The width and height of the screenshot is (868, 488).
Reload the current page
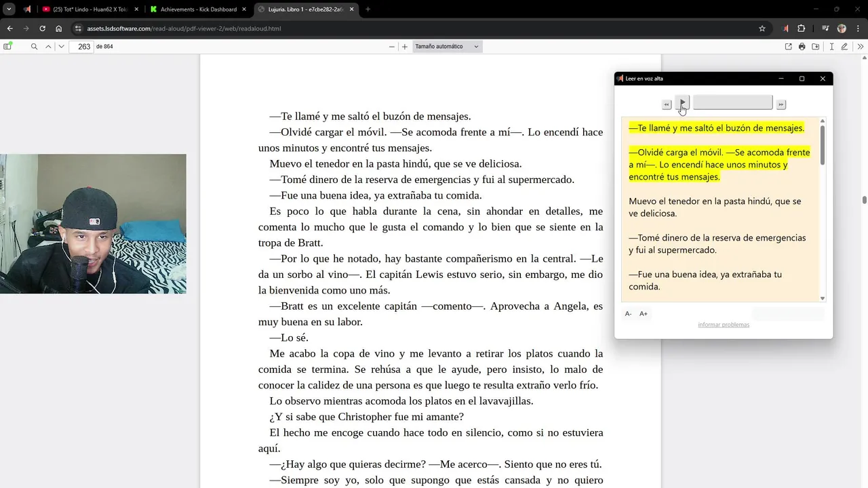[42, 28]
